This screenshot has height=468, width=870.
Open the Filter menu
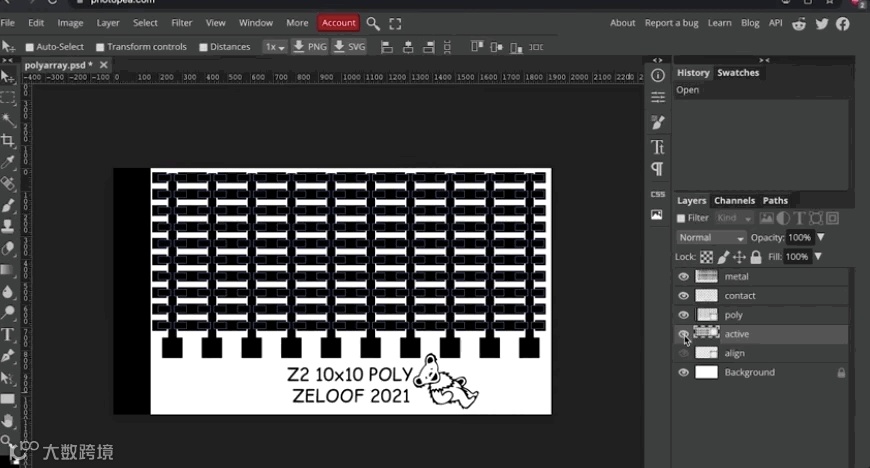[x=181, y=23]
